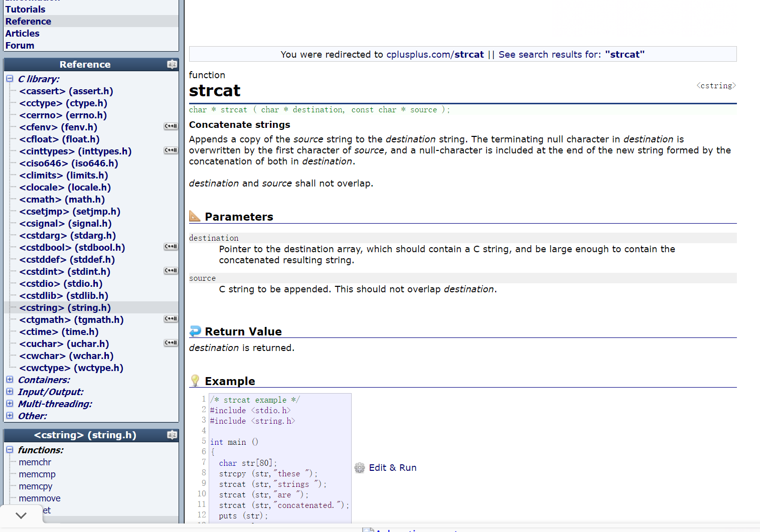Click the C++11 badge next to cstdbool
Image resolution: width=760 pixels, height=532 pixels.
[171, 247]
